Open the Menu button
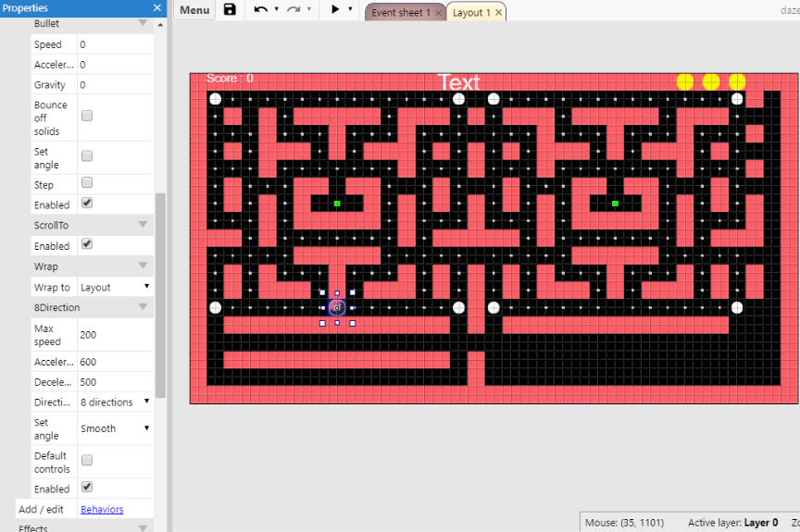The height and width of the screenshot is (532, 800). (194, 10)
